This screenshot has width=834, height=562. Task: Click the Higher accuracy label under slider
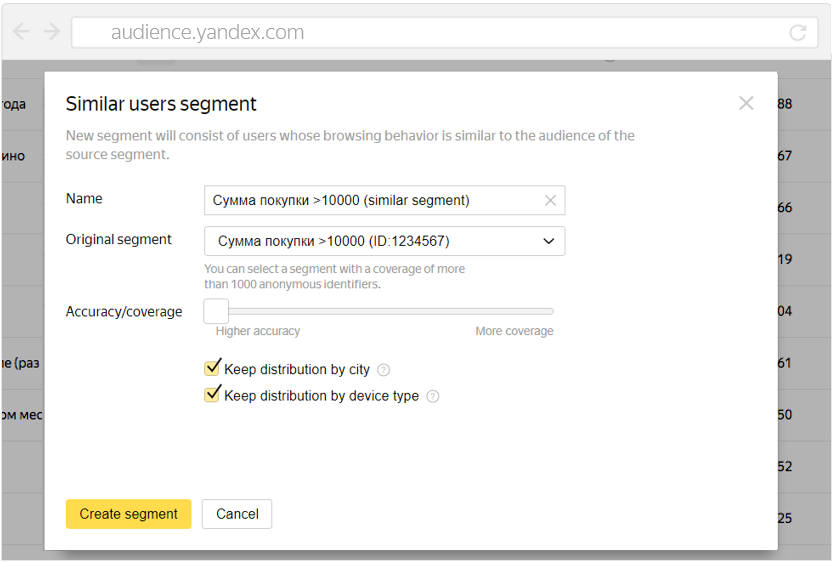pyautogui.click(x=258, y=331)
